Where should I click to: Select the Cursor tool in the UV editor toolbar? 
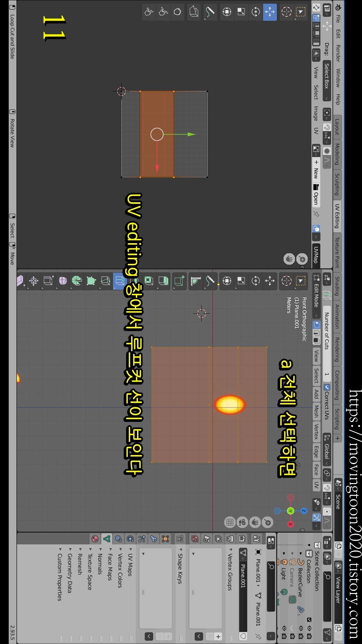coord(286,12)
